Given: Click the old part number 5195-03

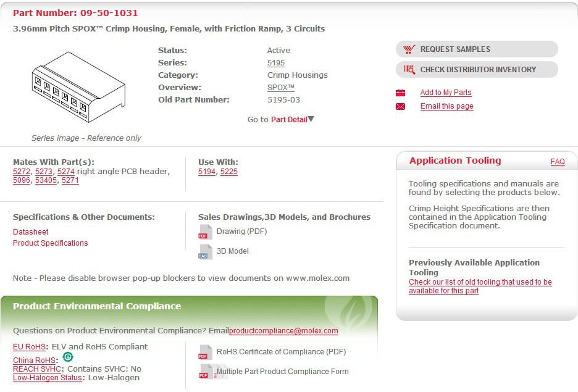Looking at the screenshot, I should [x=284, y=100].
